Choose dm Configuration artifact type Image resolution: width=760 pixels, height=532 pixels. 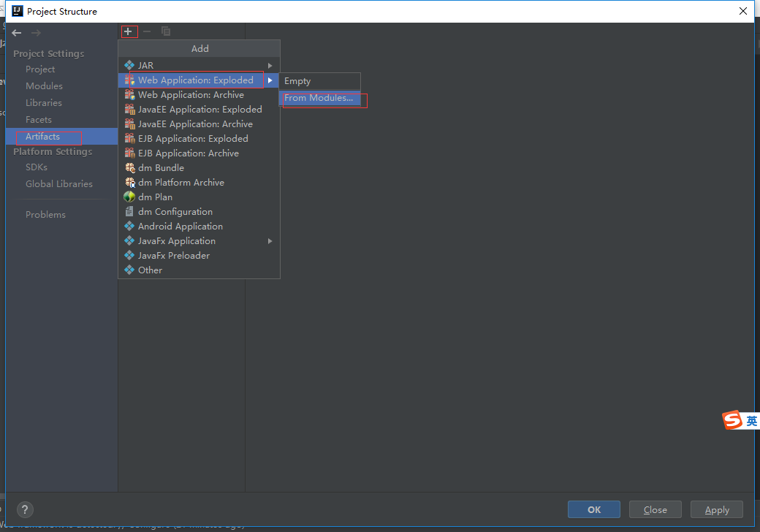click(x=199, y=211)
